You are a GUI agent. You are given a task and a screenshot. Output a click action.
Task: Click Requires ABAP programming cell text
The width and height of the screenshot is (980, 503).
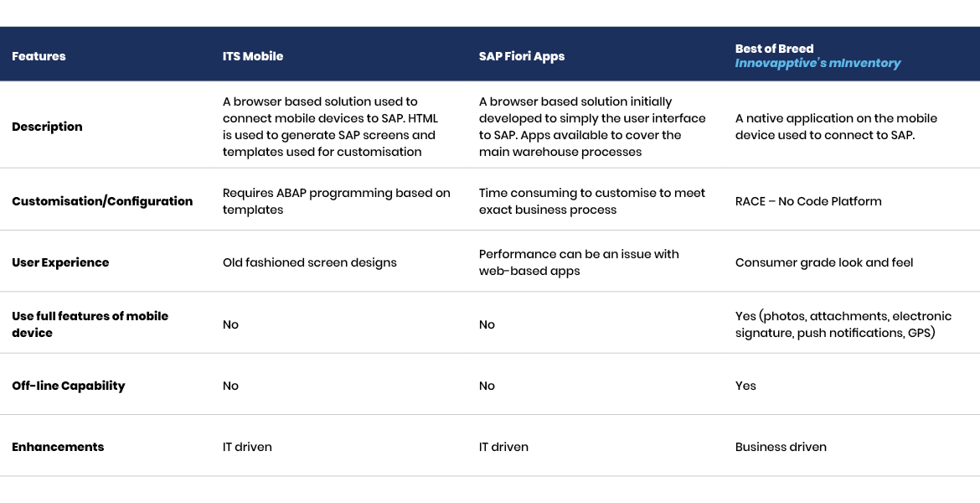pos(336,201)
